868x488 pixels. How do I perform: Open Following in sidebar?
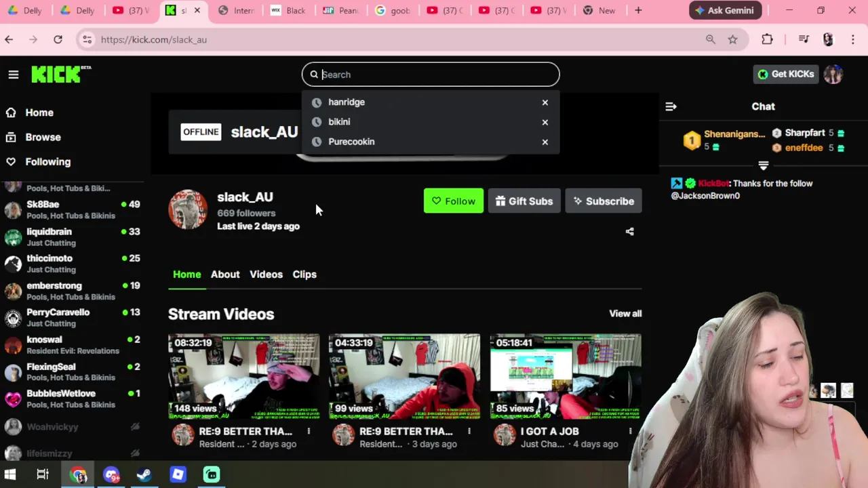tap(47, 162)
